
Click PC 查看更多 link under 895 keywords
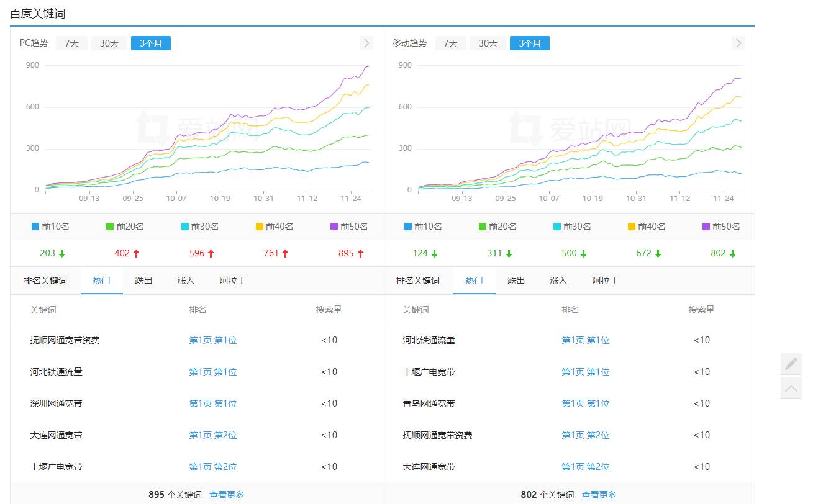pyautogui.click(x=227, y=495)
